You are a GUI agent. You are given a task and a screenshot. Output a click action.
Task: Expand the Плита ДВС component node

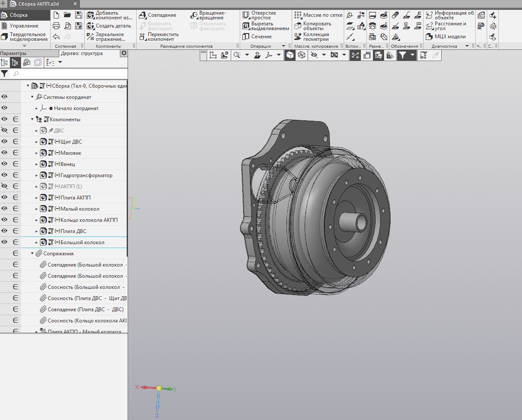pos(37,231)
